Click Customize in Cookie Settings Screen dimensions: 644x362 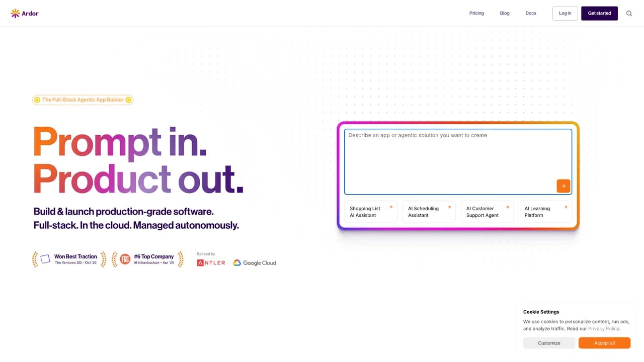pos(549,343)
